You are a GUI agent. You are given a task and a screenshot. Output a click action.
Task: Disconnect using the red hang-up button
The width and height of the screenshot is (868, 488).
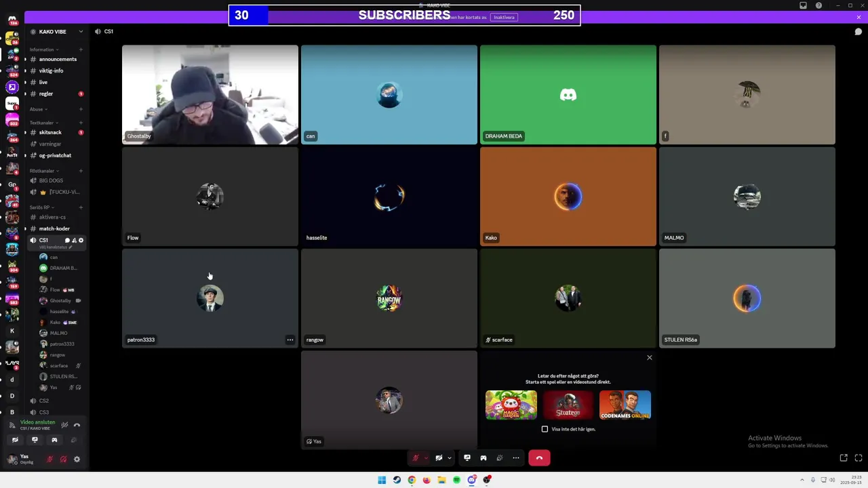click(539, 458)
